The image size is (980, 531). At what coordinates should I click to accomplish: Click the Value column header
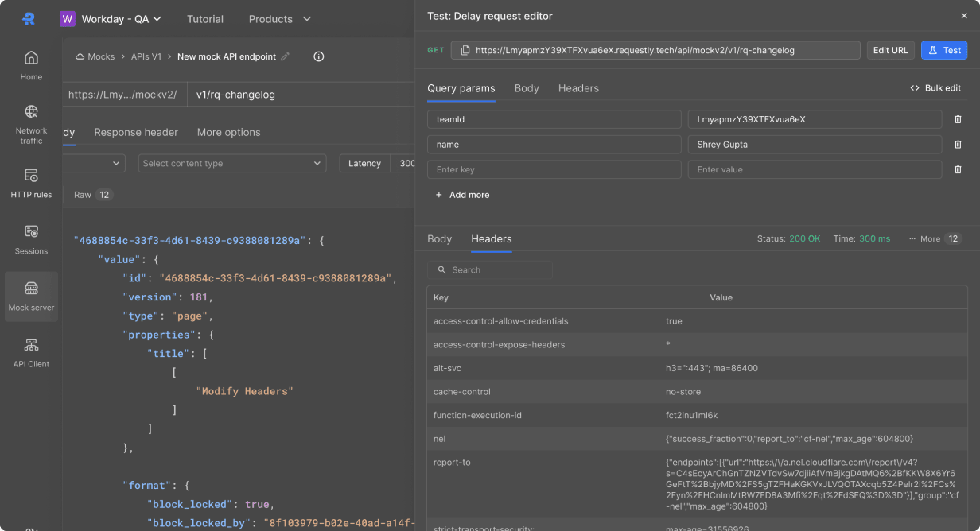[721, 297]
